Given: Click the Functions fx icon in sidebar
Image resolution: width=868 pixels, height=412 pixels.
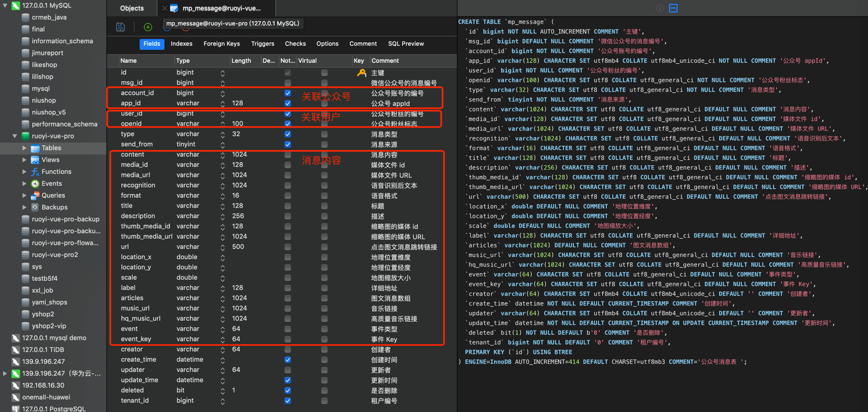Looking at the screenshot, I should [35, 172].
